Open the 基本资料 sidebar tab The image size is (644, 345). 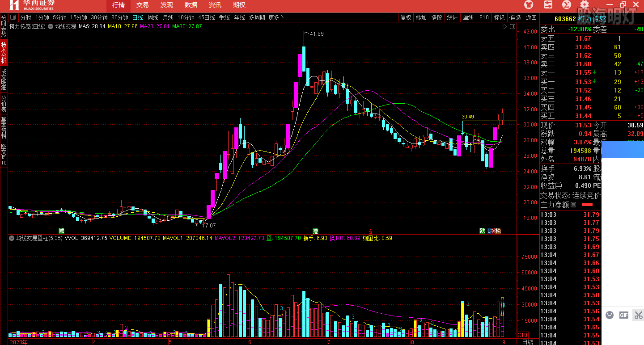tap(4, 128)
